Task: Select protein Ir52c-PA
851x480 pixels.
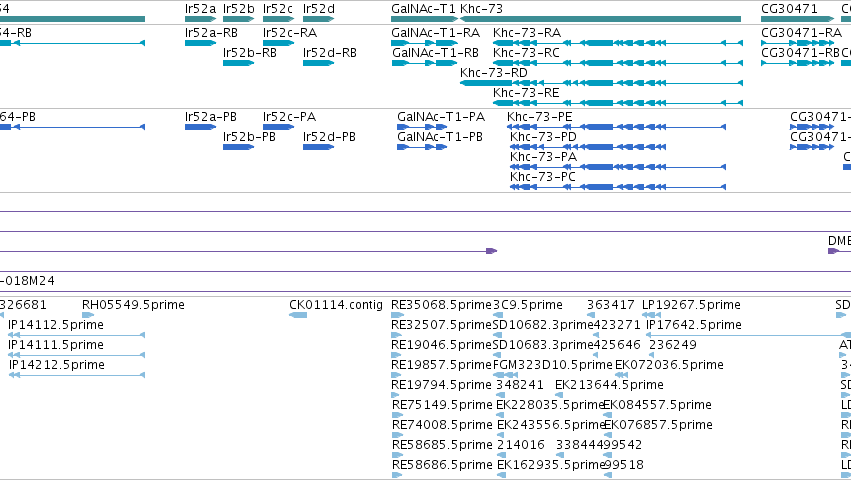Action: click(289, 117)
